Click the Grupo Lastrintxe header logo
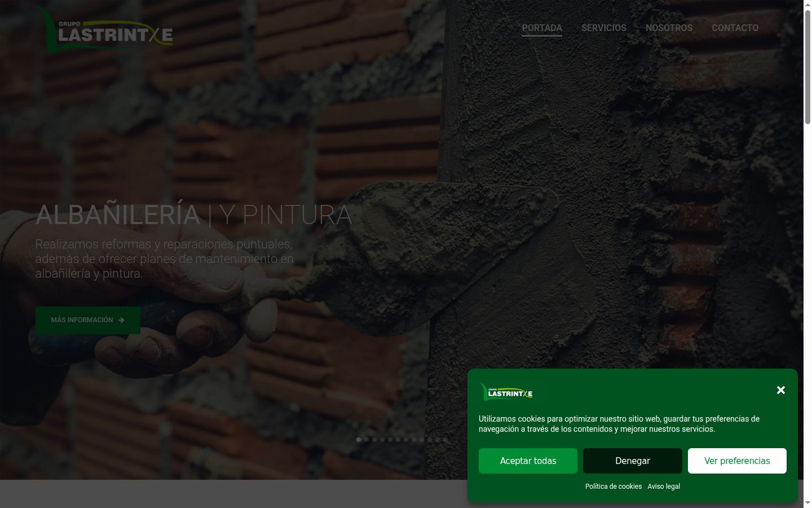812x508 pixels. 105,29
